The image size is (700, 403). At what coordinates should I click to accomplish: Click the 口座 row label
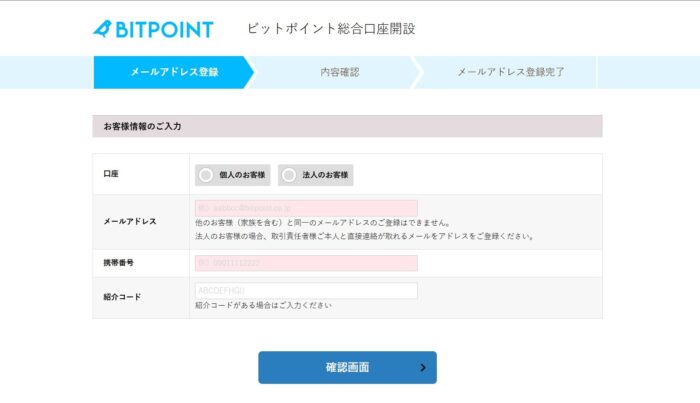(111, 174)
